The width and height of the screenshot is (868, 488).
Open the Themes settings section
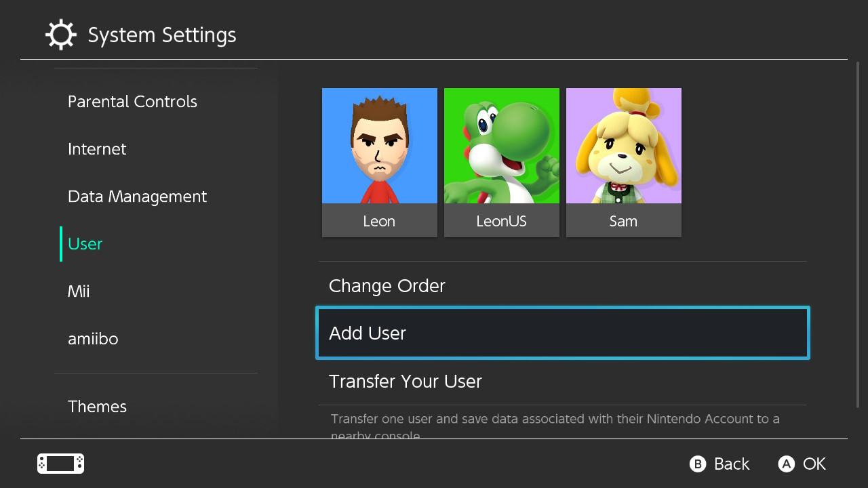pos(97,407)
